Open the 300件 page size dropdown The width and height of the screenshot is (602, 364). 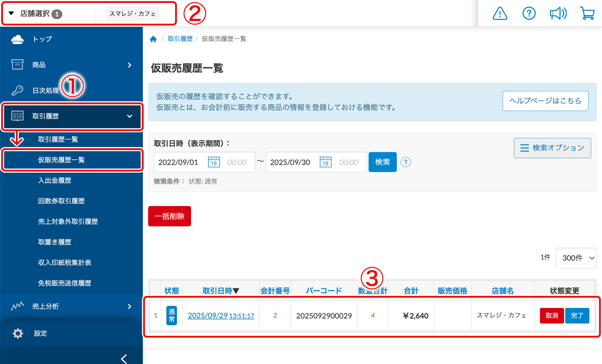[x=576, y=258]
